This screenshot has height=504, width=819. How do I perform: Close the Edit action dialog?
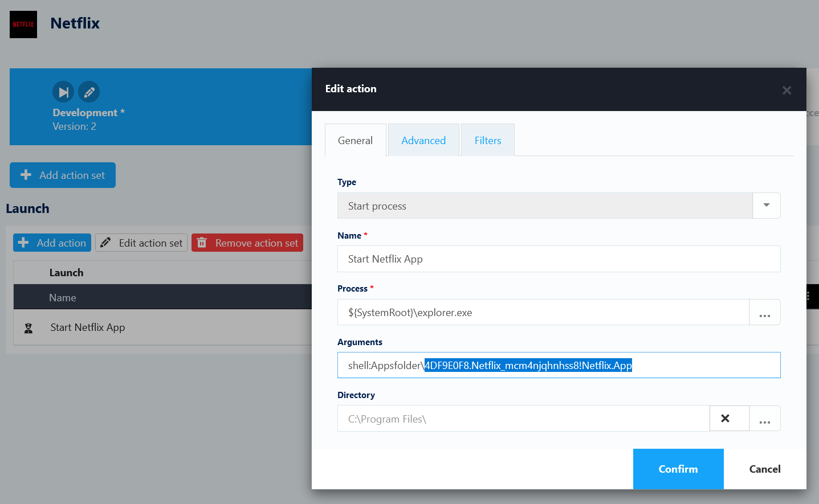pos(787,90)
